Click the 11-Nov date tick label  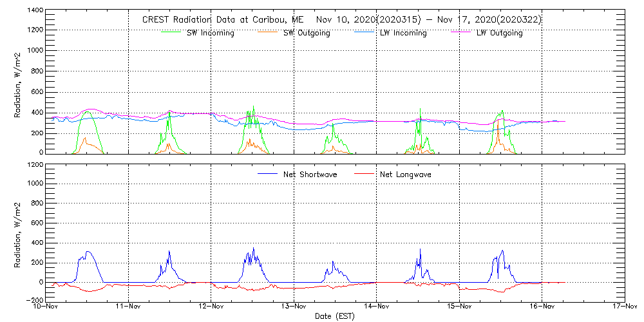129,308
